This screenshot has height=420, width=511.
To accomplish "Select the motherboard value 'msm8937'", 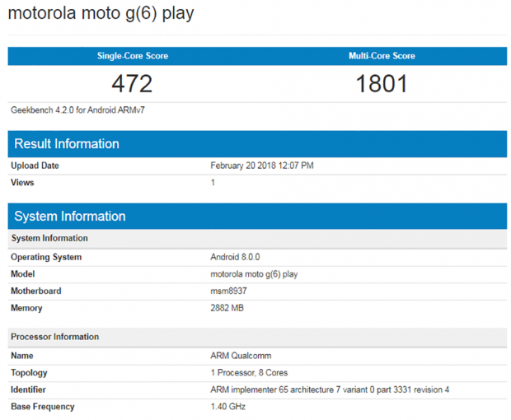I will [x=227, y=291].
